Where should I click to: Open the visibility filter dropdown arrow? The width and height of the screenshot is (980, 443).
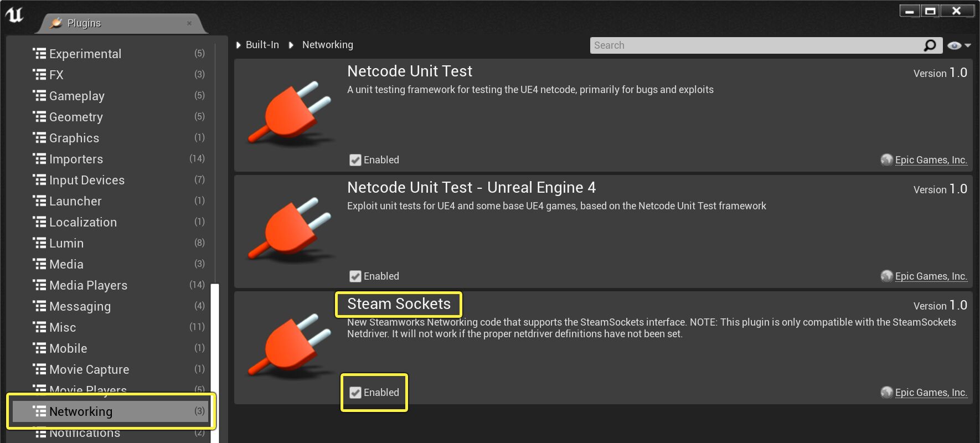pos(966,45)
